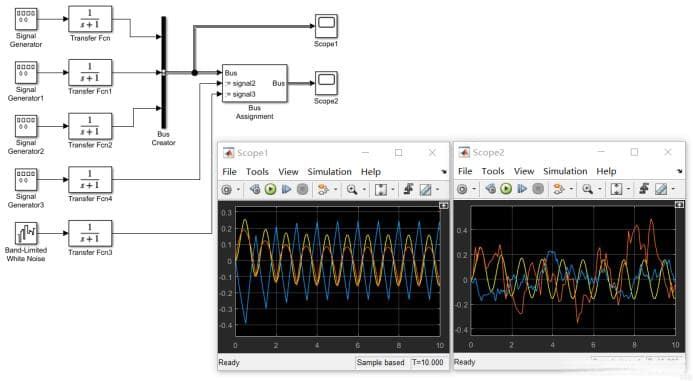The height and width of the screenshot is (381, 693).
Task: Click Scale Axes Limits icon in Scope1
Action: (x=381, y=190)
